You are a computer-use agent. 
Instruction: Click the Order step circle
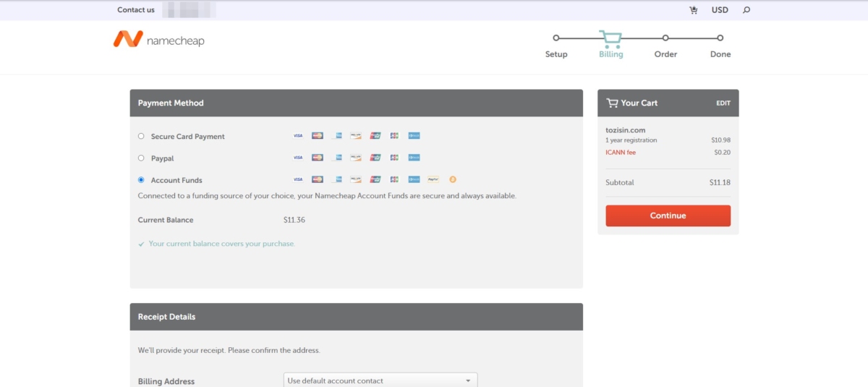(x=665, y=38)
